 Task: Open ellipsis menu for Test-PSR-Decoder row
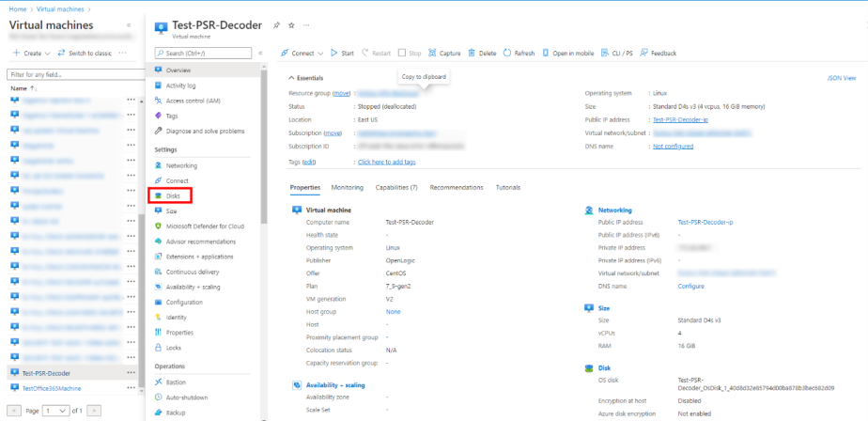click(x=131, y=373)
